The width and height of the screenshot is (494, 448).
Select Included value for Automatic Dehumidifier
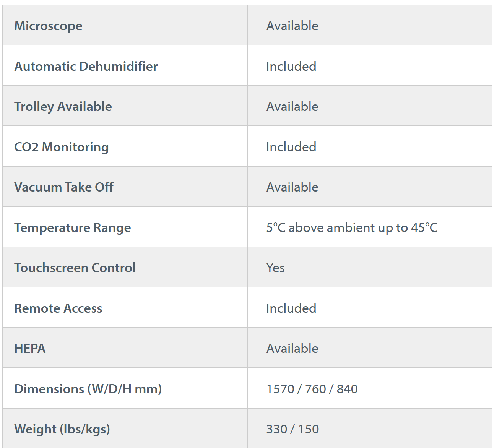pos(291,67)
